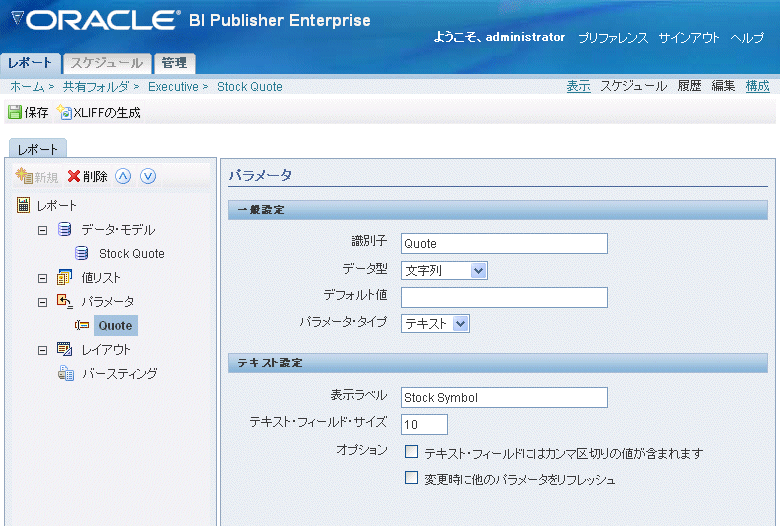Click the green save disk icon
The width and height of the screenshot is (780, 526).
coord(15,112)
